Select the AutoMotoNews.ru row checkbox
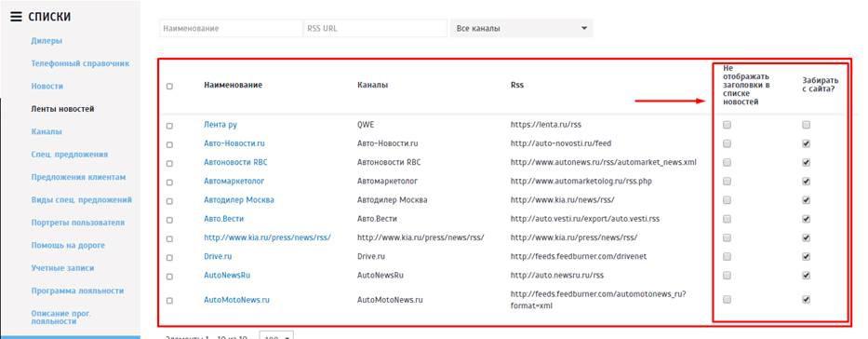The width and height of the screenshot is (868, 339). [x=169, y=301]
